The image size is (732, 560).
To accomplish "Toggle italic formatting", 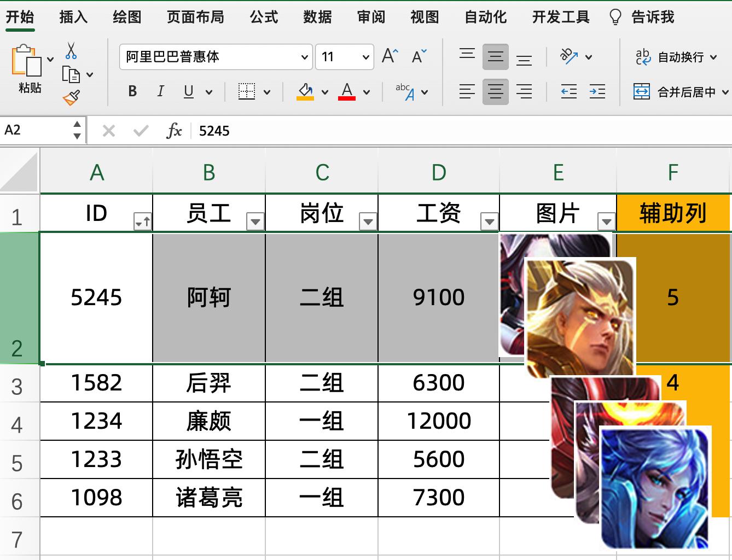I will (160, 91).
